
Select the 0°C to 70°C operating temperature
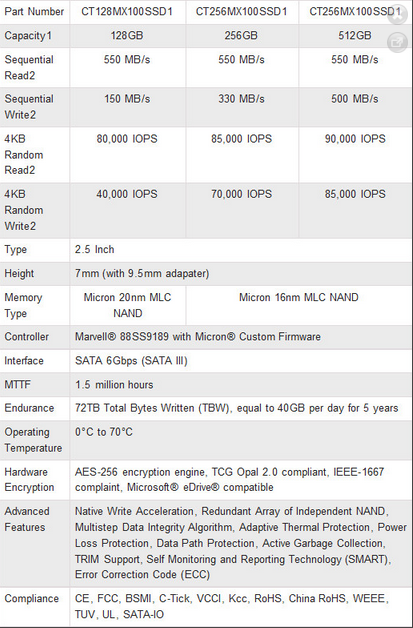tap(103, 432)
